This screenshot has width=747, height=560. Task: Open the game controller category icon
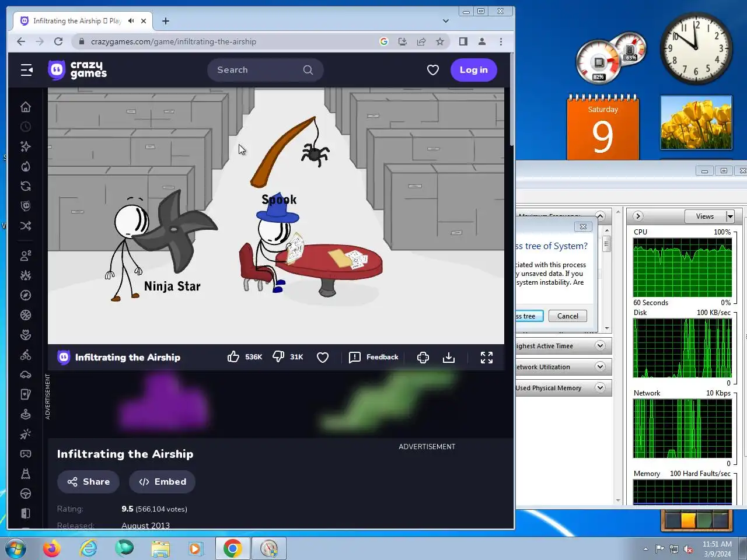coord(26,454)
